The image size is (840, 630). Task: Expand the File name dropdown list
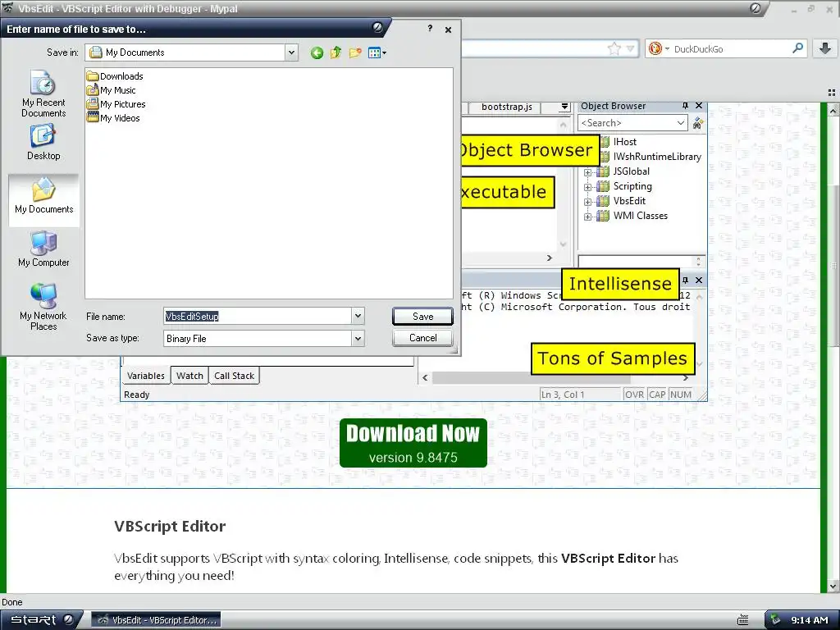click(358, 316)
